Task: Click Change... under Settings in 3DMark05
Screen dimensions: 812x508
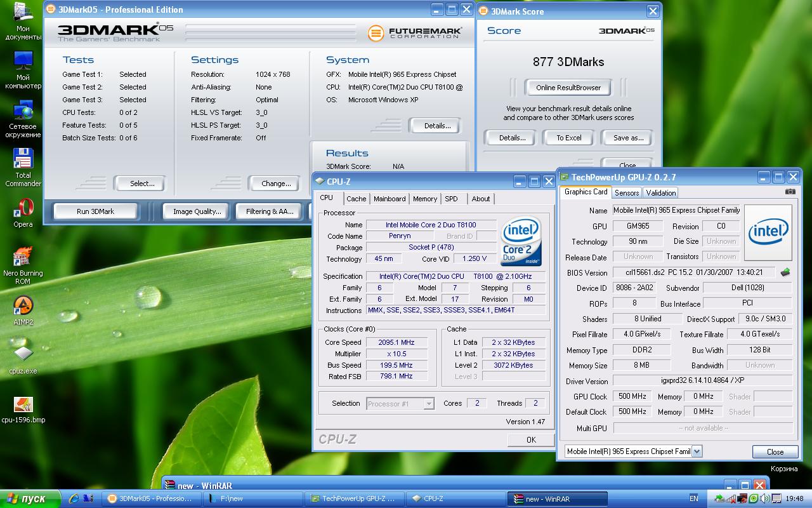Action: click(x=276, y=184)
